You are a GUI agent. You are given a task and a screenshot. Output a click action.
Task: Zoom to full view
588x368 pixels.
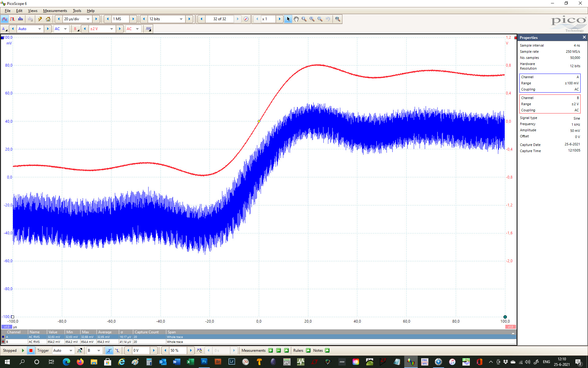click(x=337, y=19)
